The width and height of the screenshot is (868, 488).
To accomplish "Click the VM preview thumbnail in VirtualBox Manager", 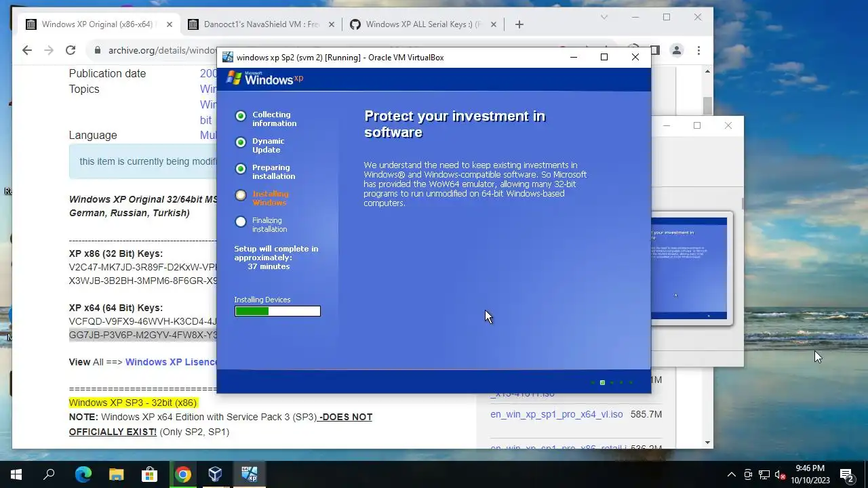I will 689,268.
